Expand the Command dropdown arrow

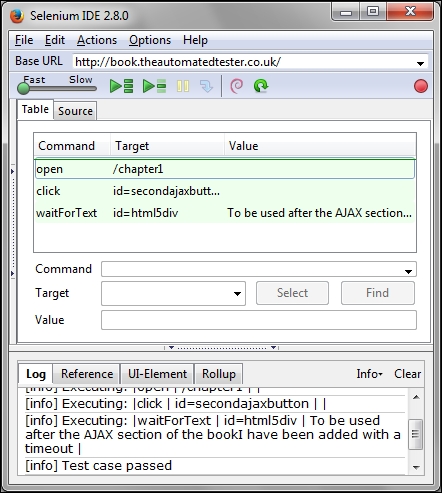coord(408,271)
